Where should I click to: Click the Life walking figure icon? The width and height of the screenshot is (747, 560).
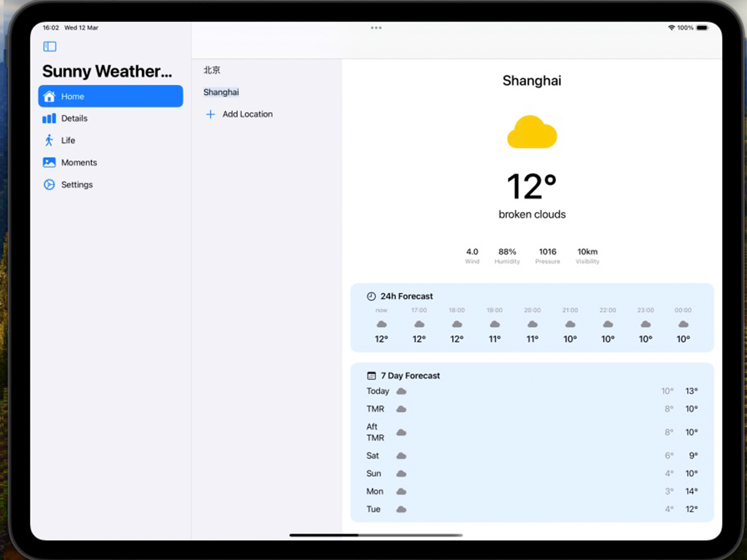(x=49, y=140)
